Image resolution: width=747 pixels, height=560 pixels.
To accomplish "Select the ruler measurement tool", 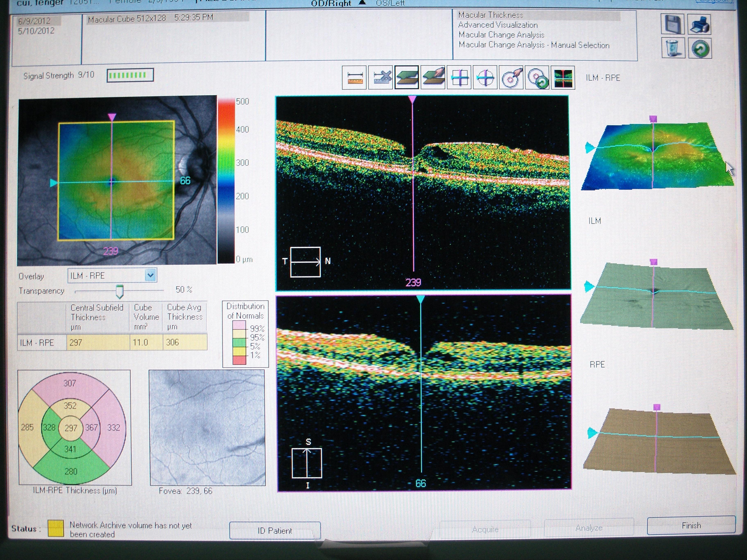I will (354, 78).
